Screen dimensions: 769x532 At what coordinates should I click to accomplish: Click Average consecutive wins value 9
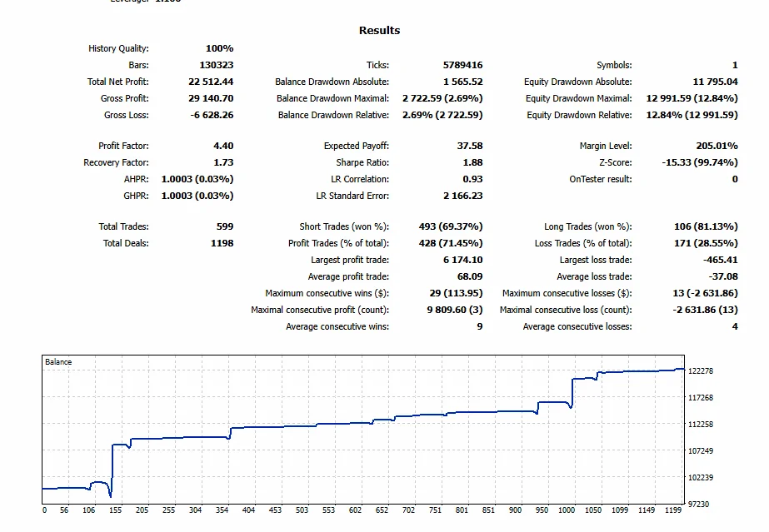(480, 326)
